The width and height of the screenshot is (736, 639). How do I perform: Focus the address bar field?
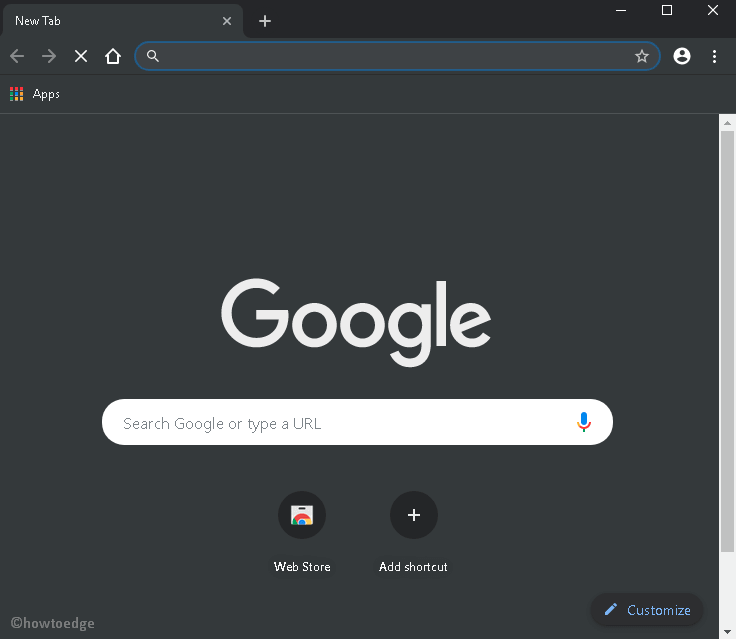coord(397,56)
